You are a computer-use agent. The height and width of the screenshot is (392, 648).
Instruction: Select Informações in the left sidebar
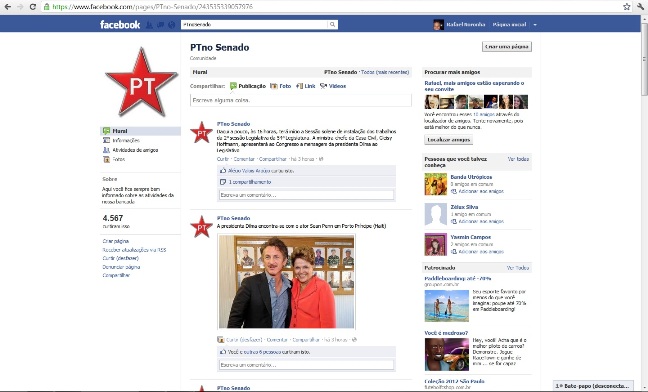(x=122, y=140)
